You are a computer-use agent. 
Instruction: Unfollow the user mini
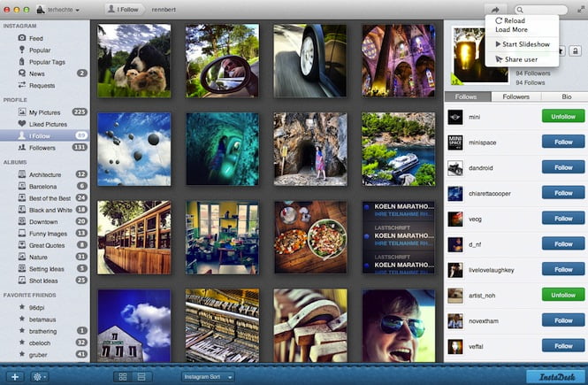click(563, 117)
